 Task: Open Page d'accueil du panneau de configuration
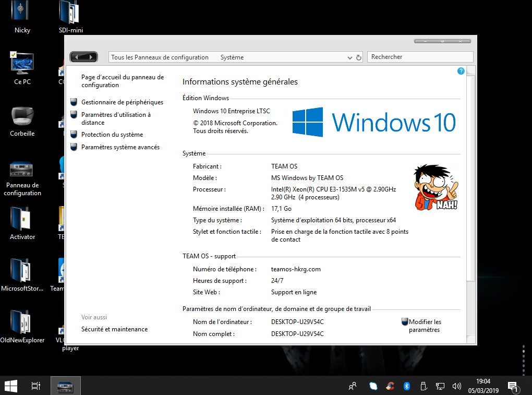coord(123,81)
